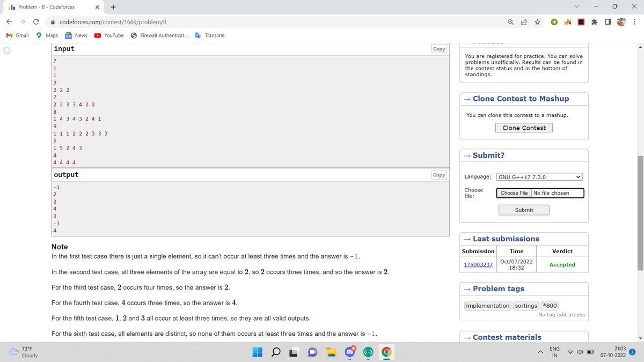
Task: Open the colorful pencil extension icon
Action: pyautogui.click(x=567, y=22)
